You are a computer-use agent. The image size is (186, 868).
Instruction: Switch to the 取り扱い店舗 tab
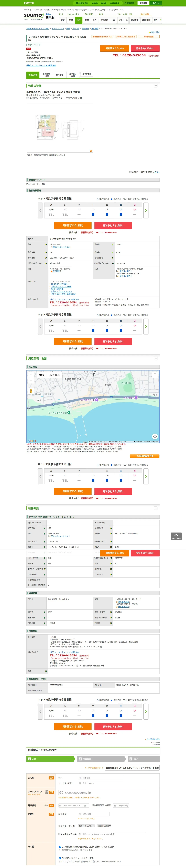pos(73,75)
